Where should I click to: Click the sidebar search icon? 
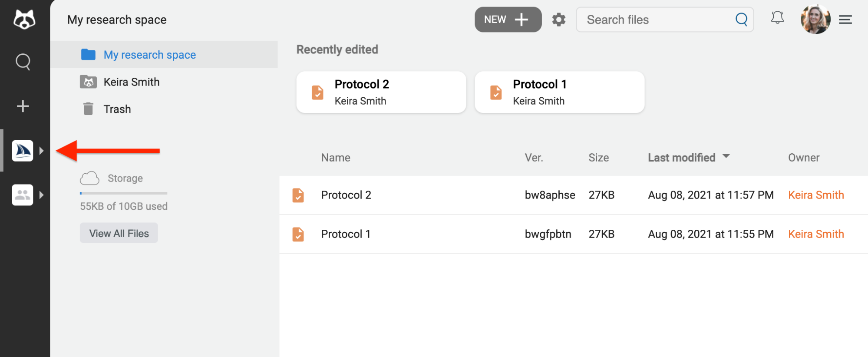(23, 62)
